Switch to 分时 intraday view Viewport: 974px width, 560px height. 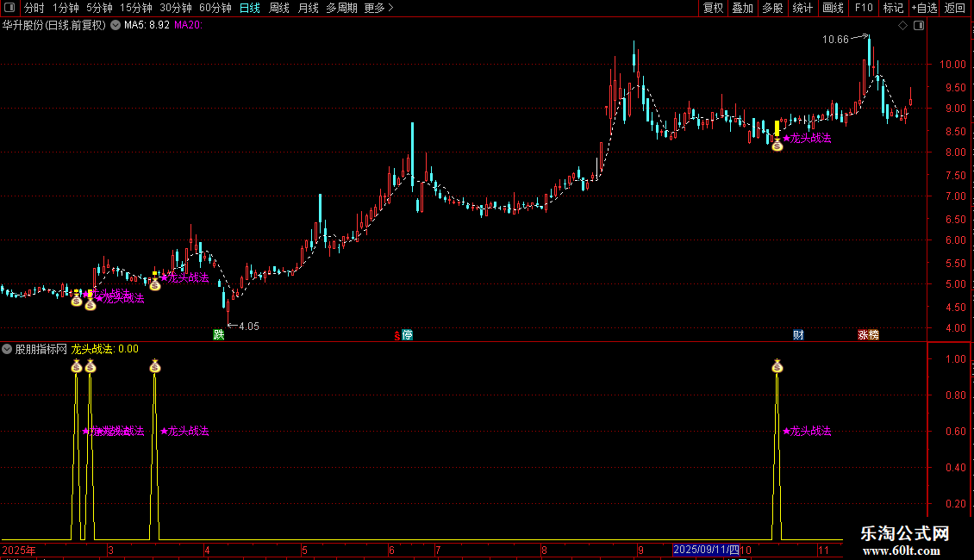click(x=34, y=8)
